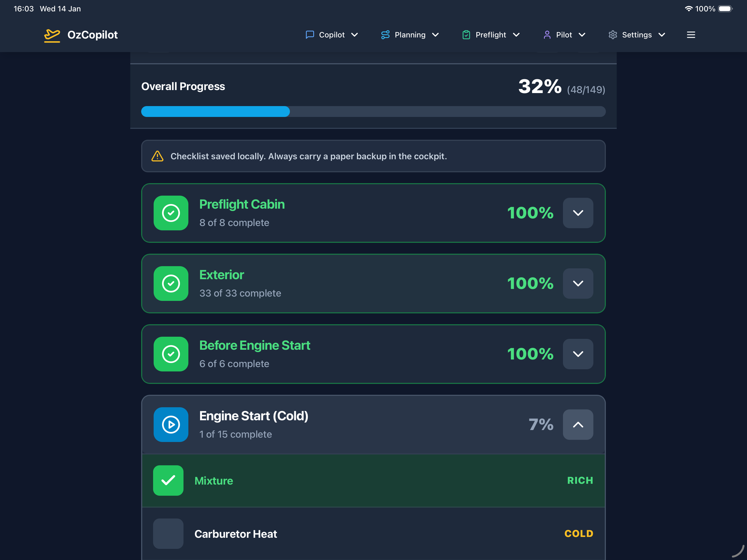Click the Engine Start blue play icon

171,425
